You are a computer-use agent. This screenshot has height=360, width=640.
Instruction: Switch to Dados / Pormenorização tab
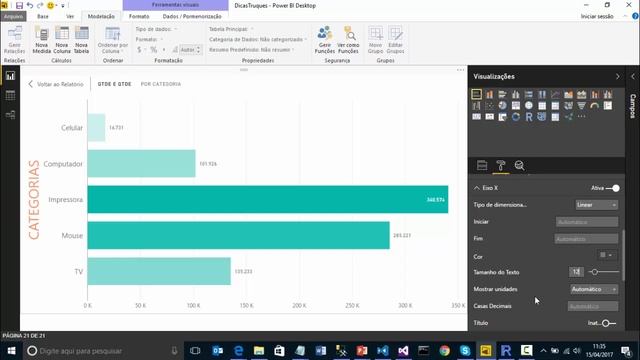[x=192, y=16]
